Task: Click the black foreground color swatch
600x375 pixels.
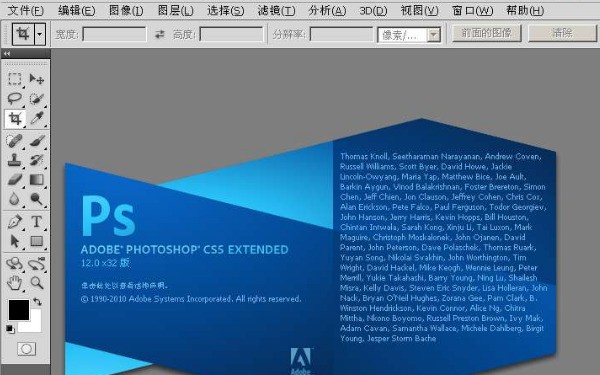Action: [x=19, y=310]
